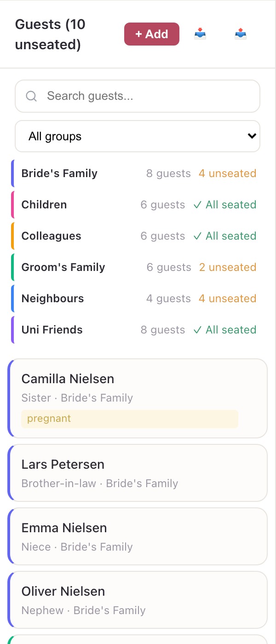Import guests via the inbox icon
The height and width of the screenshot is (644, 276).
coord(200,34)
